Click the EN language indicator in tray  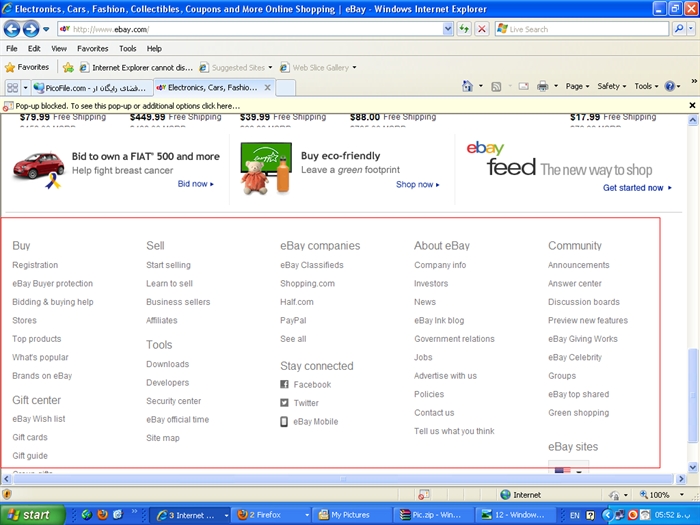click(x=575, y=515)
